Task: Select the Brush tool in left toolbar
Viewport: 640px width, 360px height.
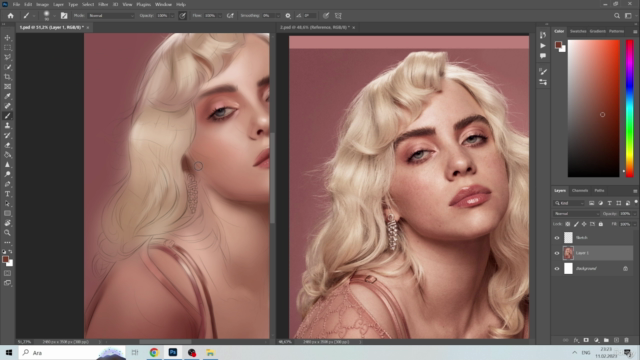Action: point(7,116)
